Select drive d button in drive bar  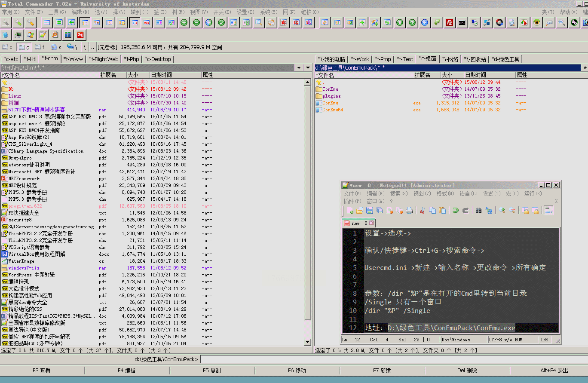coord(24,47)
